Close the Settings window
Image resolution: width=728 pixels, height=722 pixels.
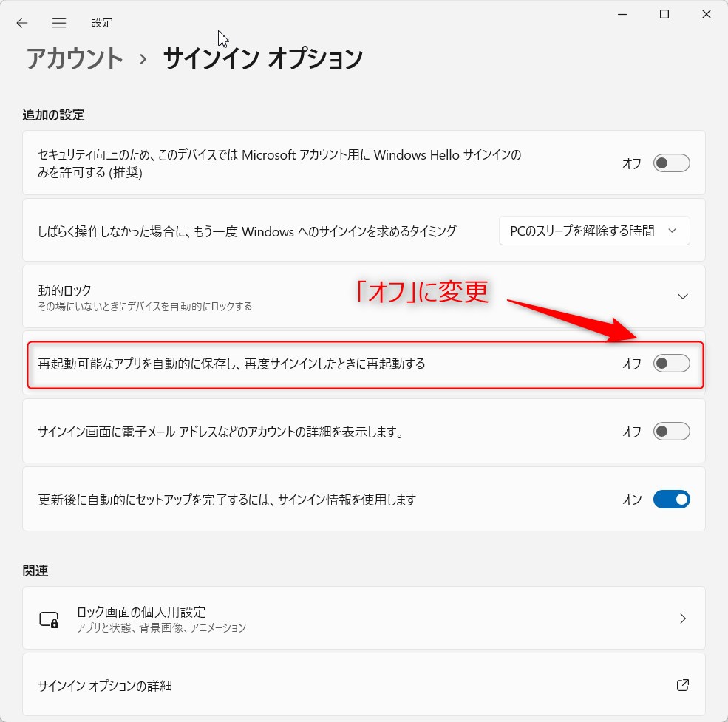[x=706, y=14]
